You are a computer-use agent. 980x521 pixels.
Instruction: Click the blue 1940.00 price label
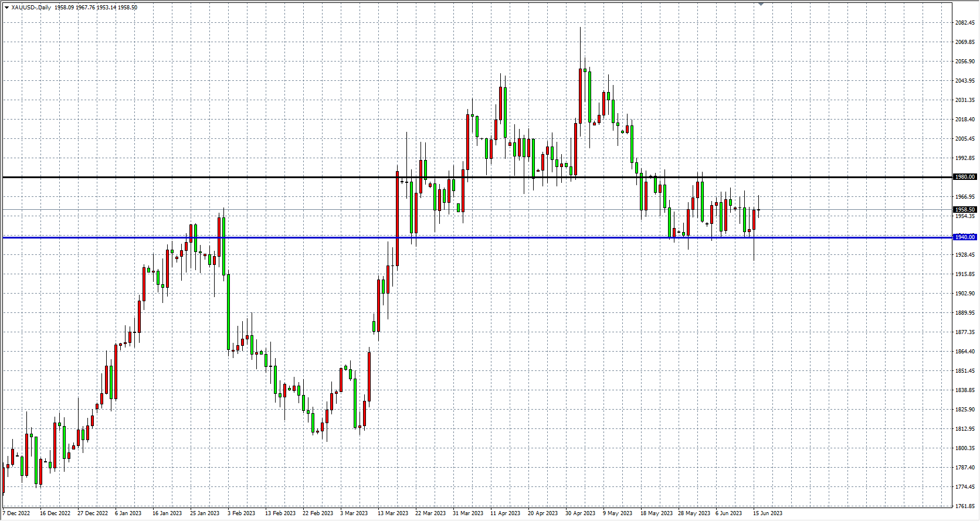pyautogui.click(x=965, y=237)
